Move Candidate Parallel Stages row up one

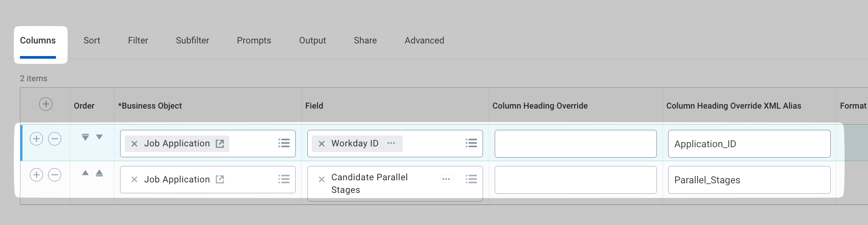click(x=85, y=173)
